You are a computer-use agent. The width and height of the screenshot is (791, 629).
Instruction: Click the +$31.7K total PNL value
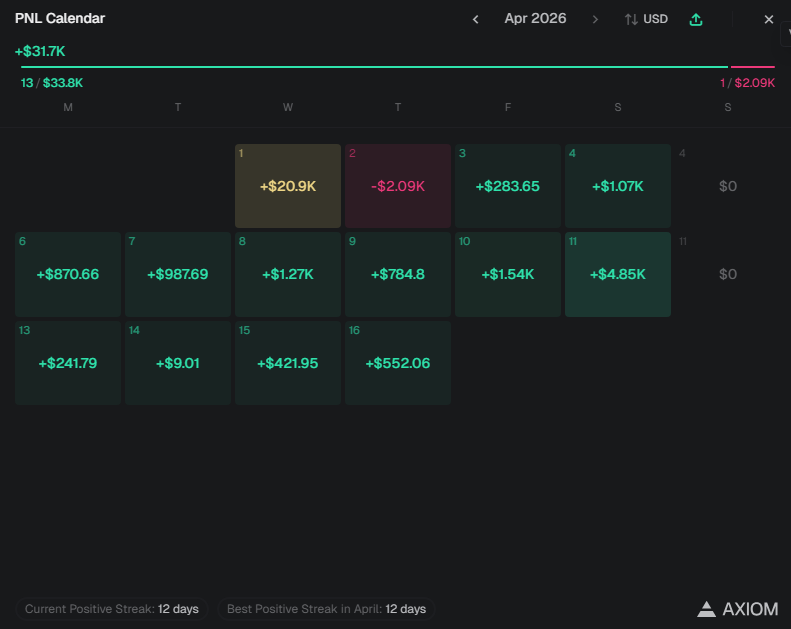[x=40, y=51]
